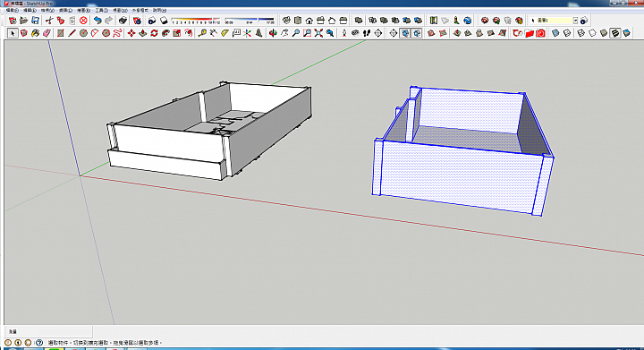Open Layer Manager icon beside layer dropdown
644x350 pixels.
584,20
